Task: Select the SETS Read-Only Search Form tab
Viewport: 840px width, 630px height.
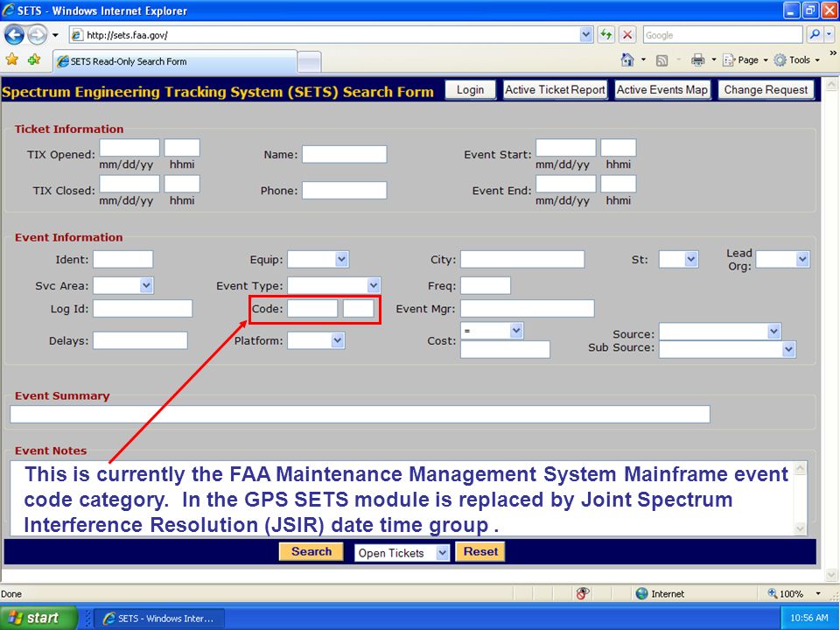Action: 175,61
